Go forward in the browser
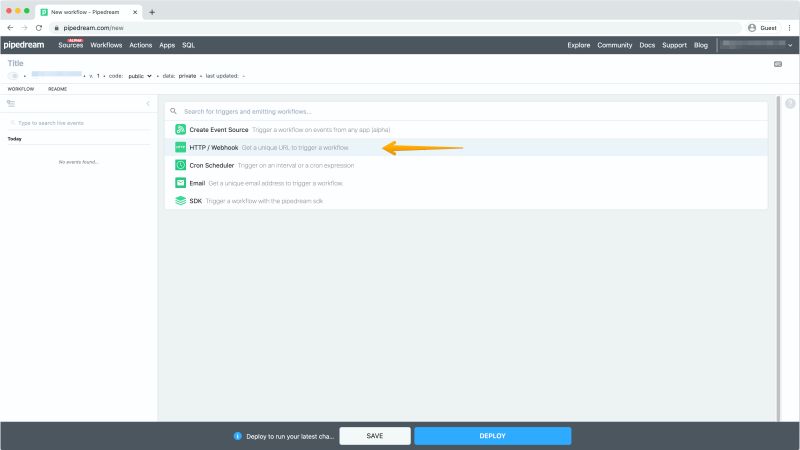The width and height of the screenshot is (800, 450). 24,28
